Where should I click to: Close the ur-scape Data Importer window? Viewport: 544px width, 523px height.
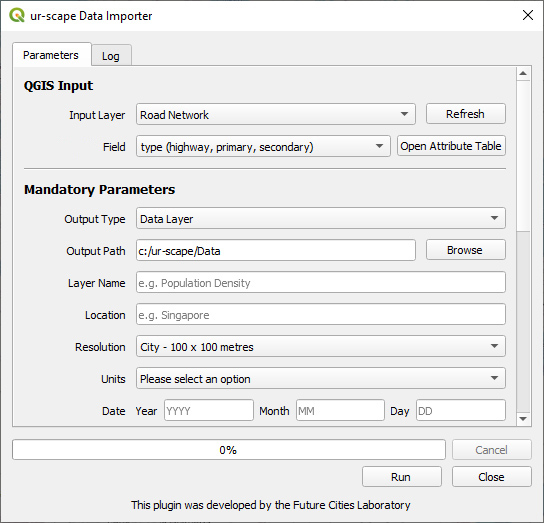(x=528, y=15)
